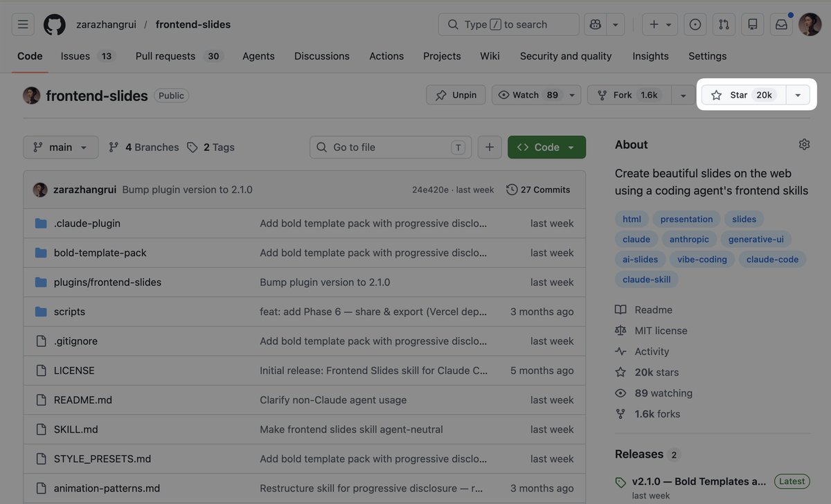Open the Insights tab
The width and height of the screenshot is (831, 504).
click(x=650, y=56)
